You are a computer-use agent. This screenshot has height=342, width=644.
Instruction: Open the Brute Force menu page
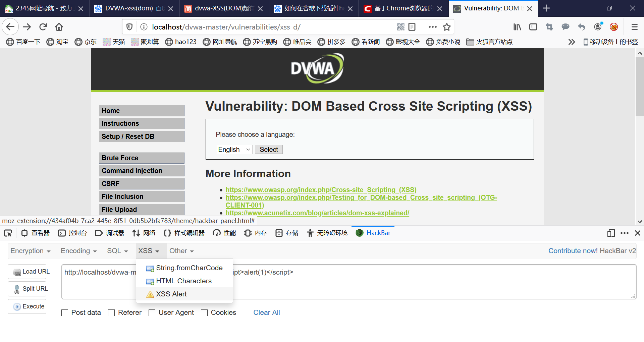point(142,158)
